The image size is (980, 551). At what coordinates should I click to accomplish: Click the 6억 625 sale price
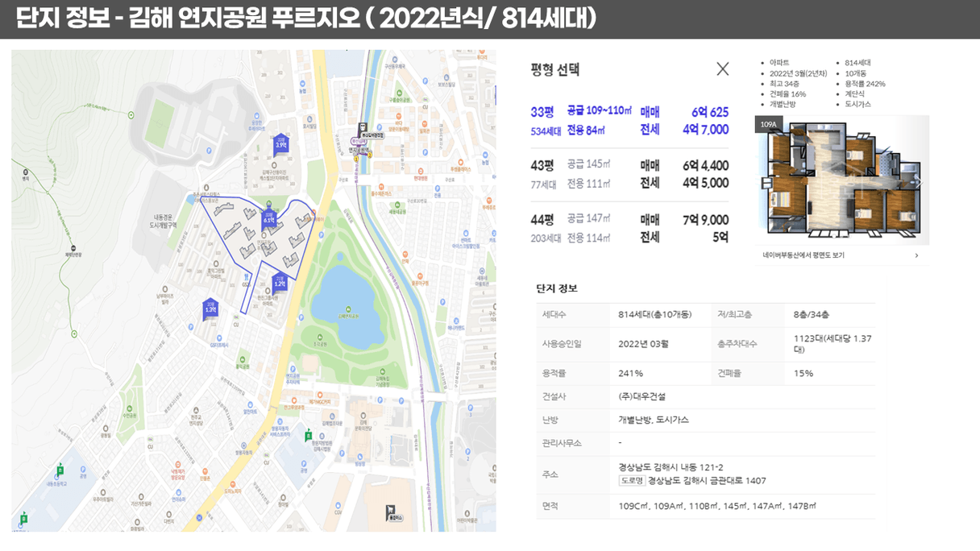tap(709, 112)
